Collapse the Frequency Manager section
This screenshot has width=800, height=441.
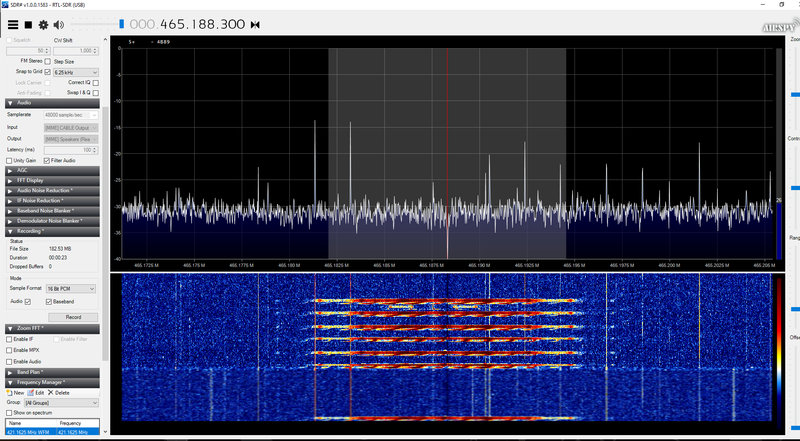pyautogui.click(x=52, y=382)
